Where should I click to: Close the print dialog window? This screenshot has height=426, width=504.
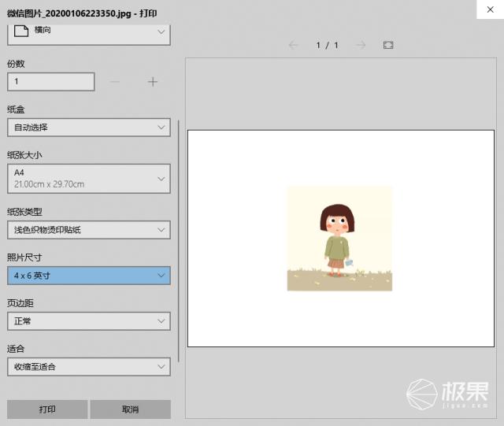coord(490,9)
